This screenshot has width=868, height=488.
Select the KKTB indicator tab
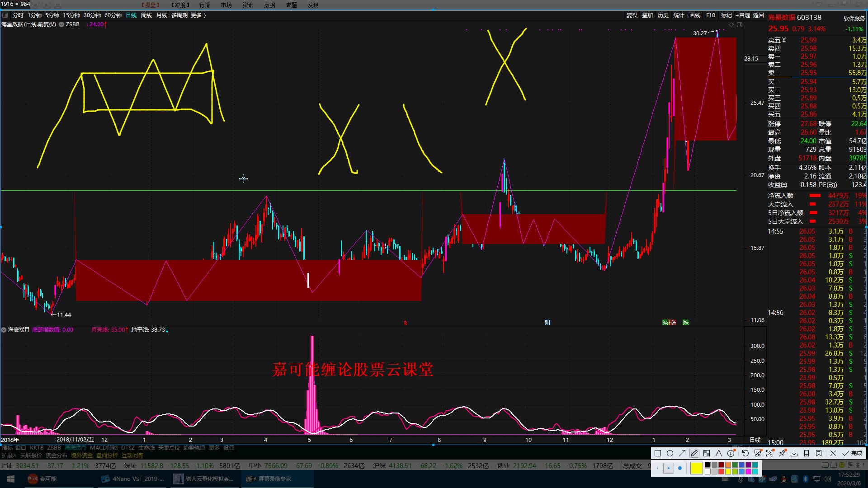(x=37, y=448)
